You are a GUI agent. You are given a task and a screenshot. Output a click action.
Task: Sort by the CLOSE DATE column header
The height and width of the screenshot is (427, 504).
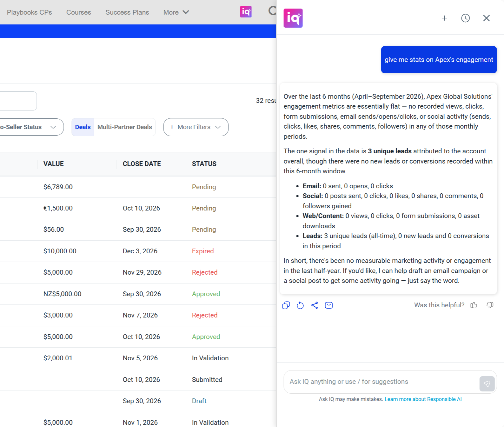[x=142, y=164]
